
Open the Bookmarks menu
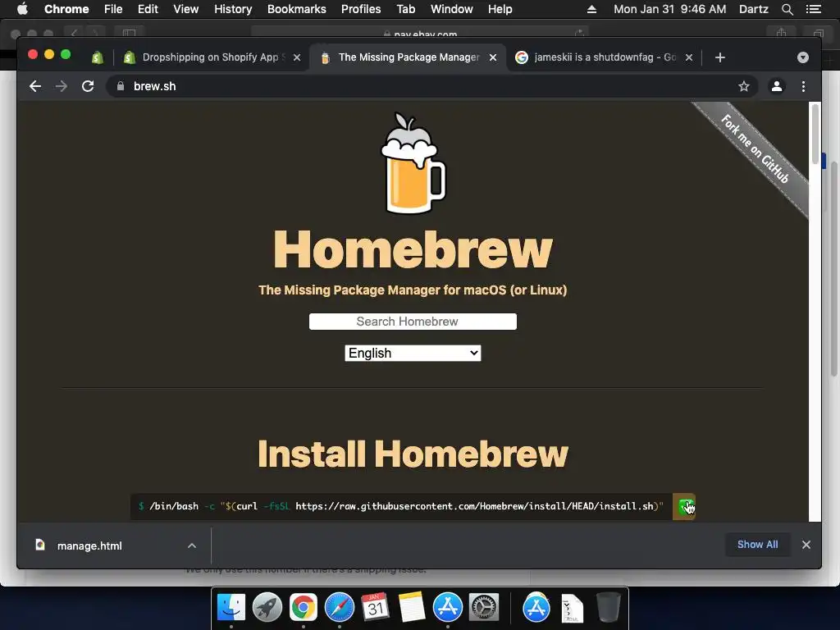pyautogui.click(x=297, y=9)
